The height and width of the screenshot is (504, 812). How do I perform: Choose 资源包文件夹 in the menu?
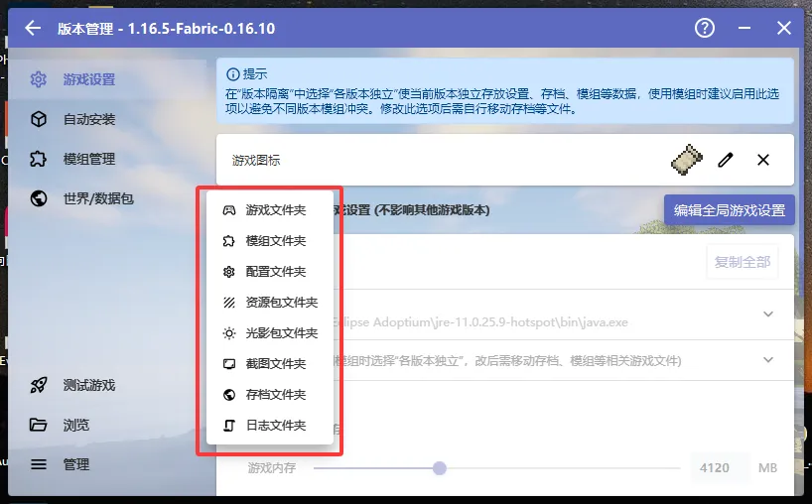pos(280,303)
